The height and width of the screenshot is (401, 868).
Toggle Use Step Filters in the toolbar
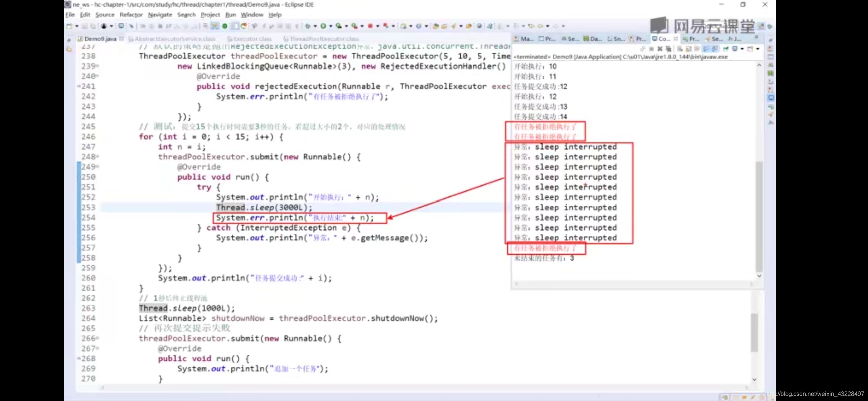[214, 26]
